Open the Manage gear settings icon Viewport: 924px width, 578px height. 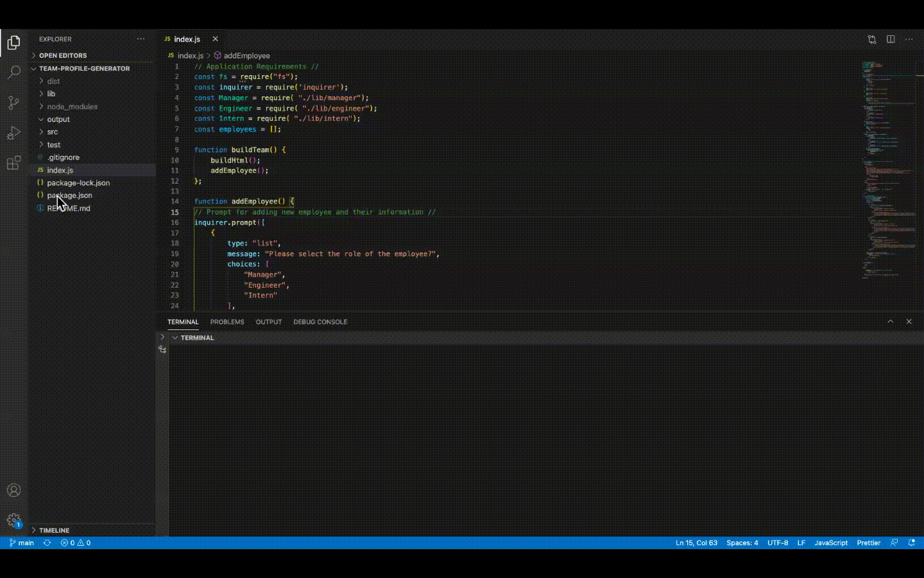tap(13, 520)
